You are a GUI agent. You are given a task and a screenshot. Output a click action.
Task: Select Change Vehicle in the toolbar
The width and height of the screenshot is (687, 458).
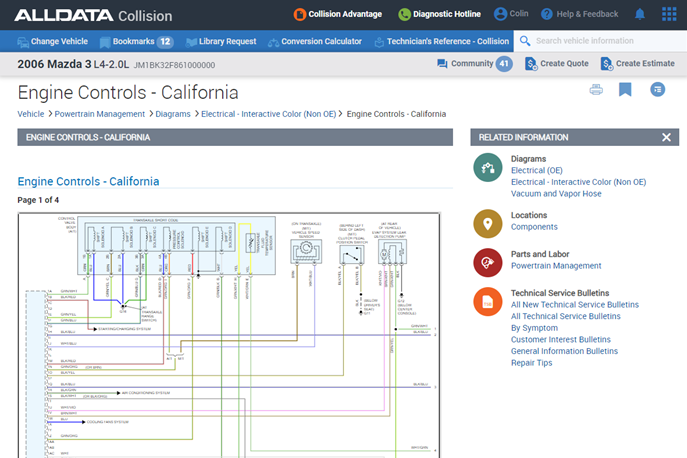point(52,42)
